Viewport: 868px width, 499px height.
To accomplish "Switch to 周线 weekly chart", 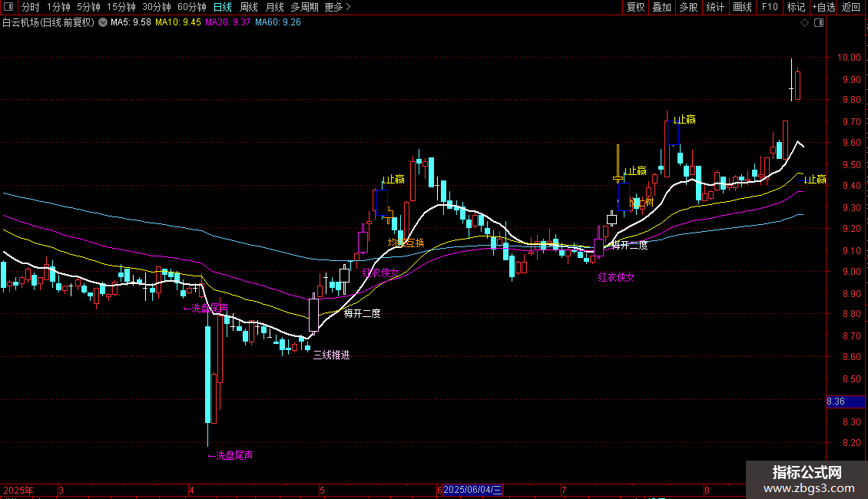I will tap(249, 7).
